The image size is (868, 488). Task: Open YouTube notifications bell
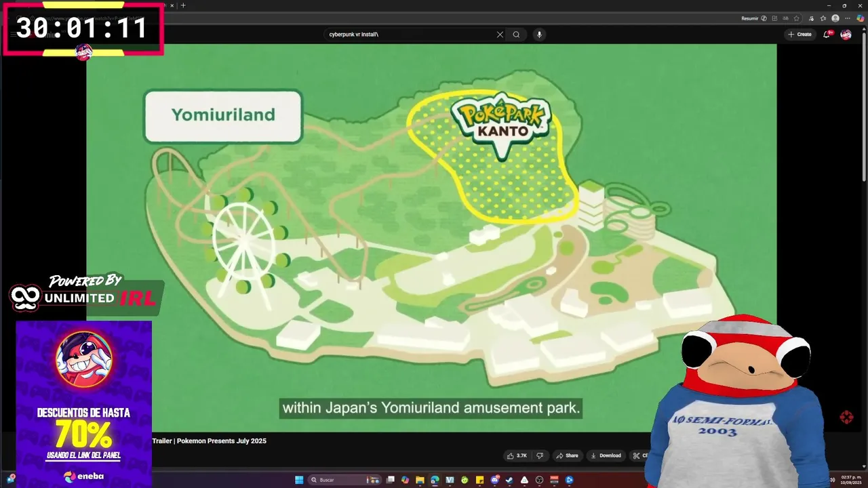[827, 35]
